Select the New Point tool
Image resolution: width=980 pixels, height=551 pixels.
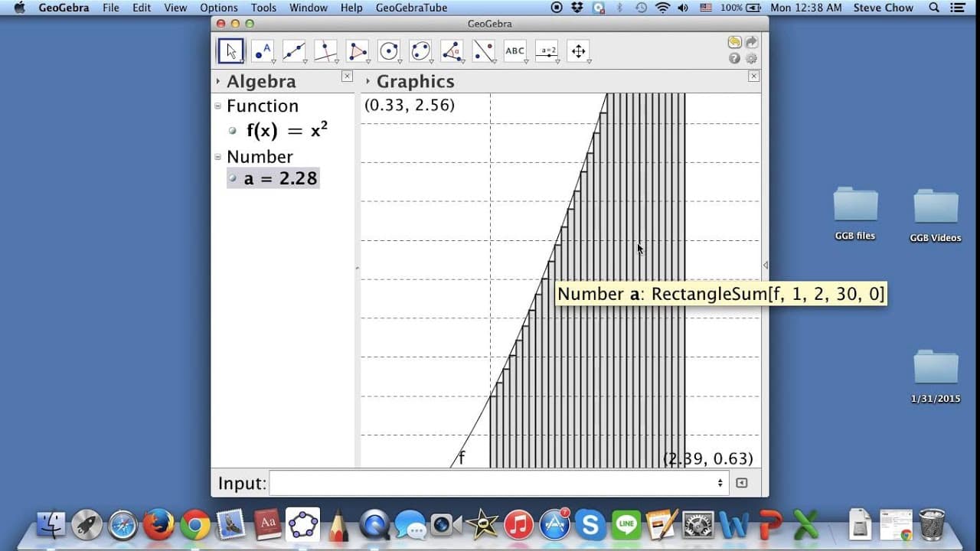coord(263,51)
